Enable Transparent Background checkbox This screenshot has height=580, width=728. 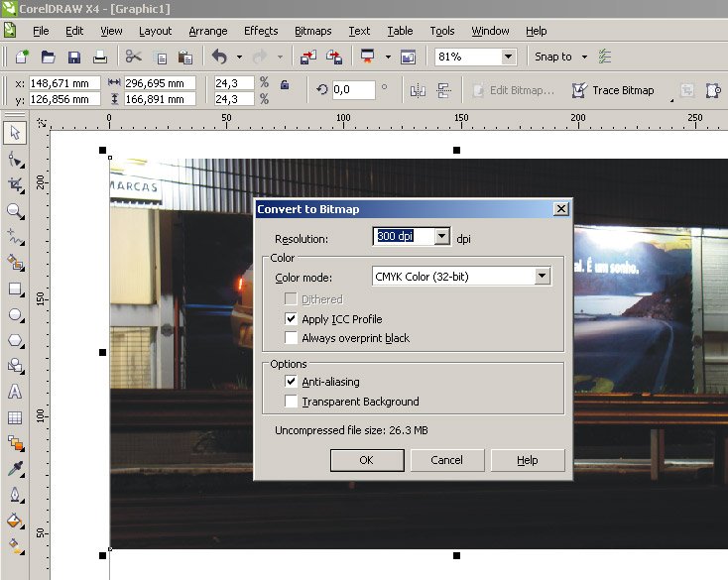pyautogui.click(x=291, y=402)
